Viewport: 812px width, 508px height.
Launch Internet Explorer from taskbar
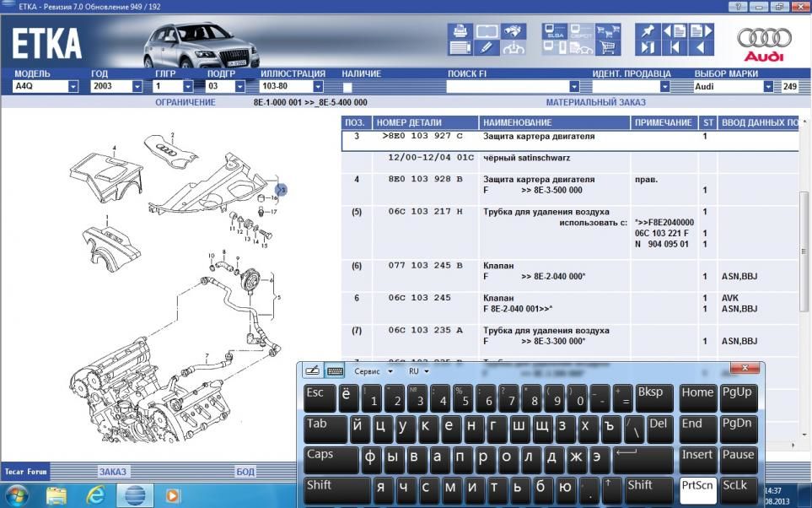tap(95, 495)
